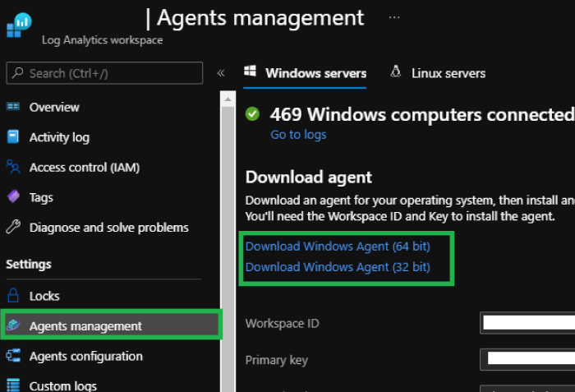Image resolution: width=575 pixels, height=392 pixels.
Task: Click the purple Tags icon
Action: pos(12,197)
